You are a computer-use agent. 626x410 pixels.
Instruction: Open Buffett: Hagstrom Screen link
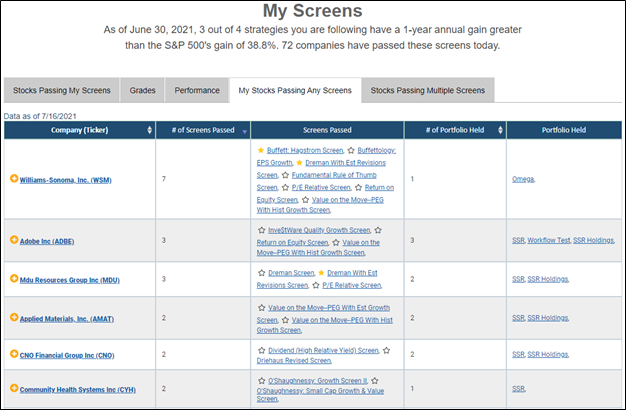305,151
